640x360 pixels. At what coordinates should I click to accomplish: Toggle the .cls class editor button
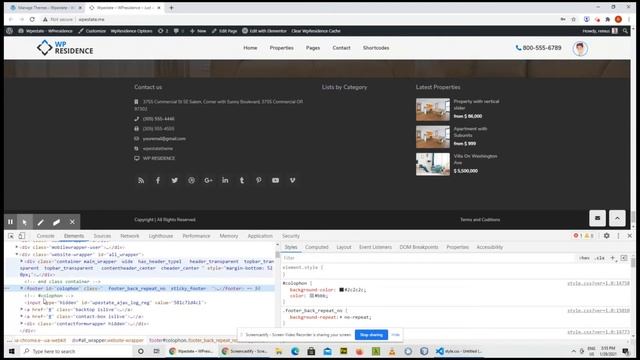(x=600, y=258)
